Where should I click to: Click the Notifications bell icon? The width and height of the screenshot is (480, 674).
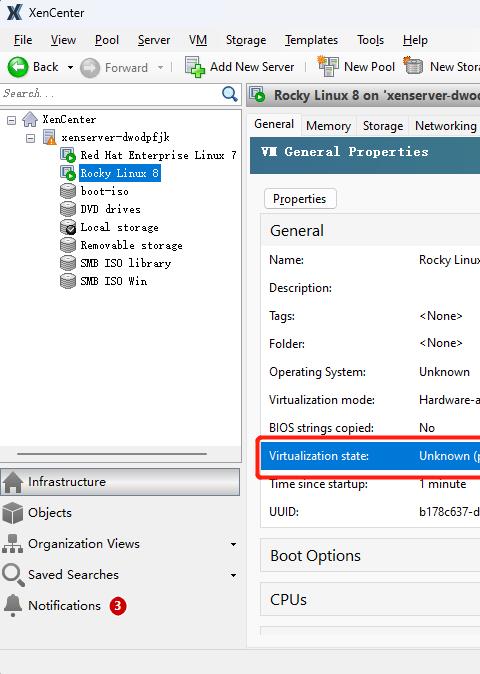point(13,606)
